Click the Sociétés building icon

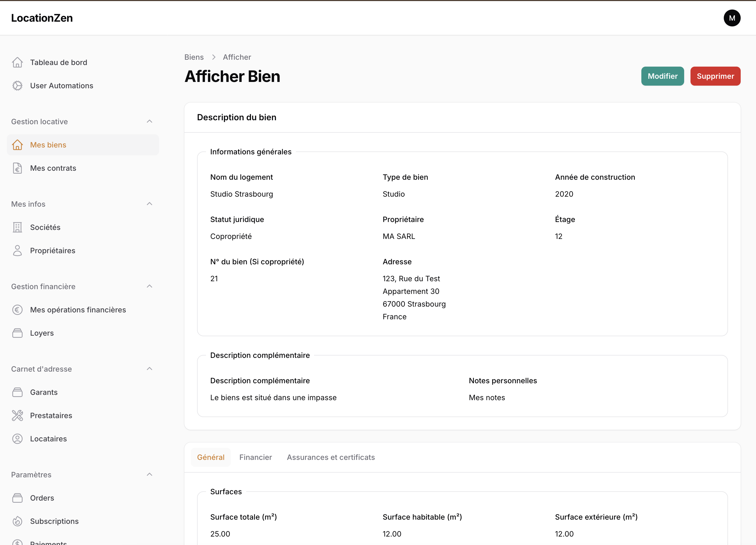[x=17, y=227]
